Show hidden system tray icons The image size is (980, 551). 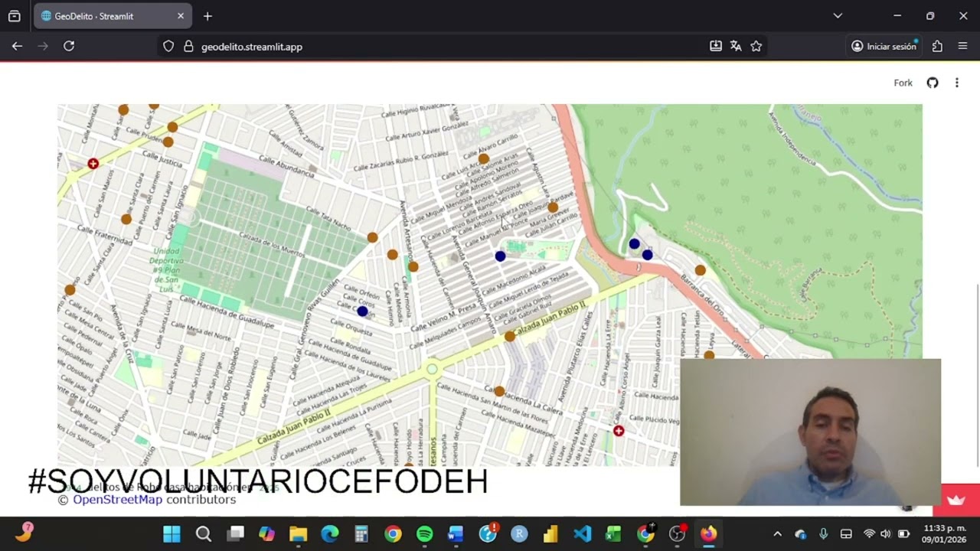point(777,534)
